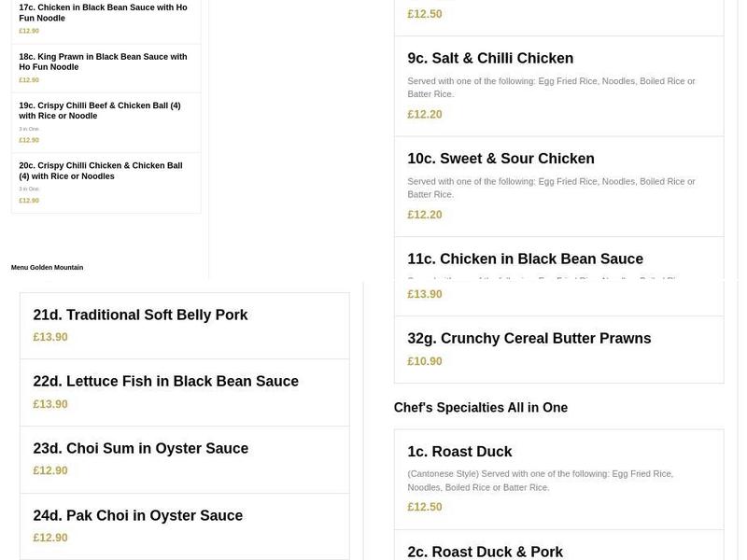Select the £13.90 price for Soft Belly Pork
This screenshot has height=560, width=747.
49,337
